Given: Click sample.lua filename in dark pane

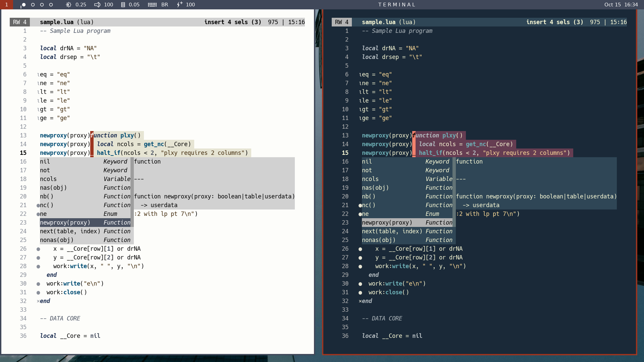Looking at the screenshot, I should (378, 22).
